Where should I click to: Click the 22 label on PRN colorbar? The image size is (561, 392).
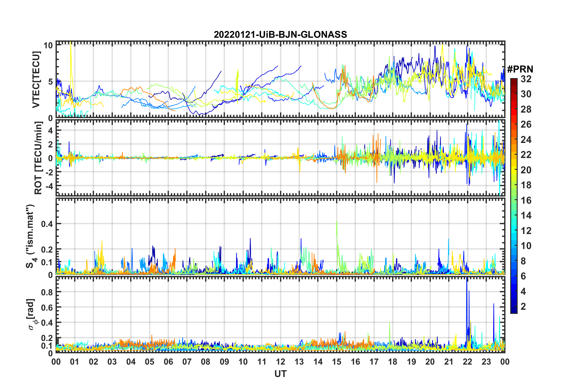coord(526,155)
